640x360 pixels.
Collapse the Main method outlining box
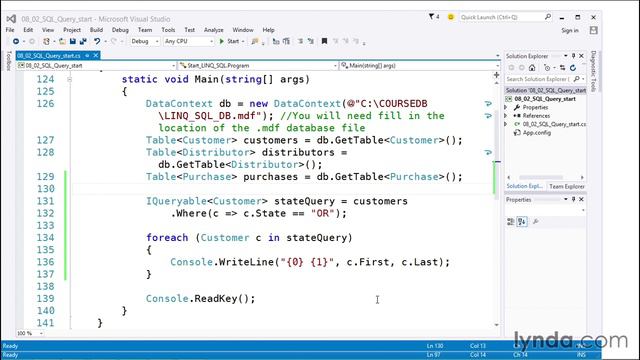tap(69, 80)
